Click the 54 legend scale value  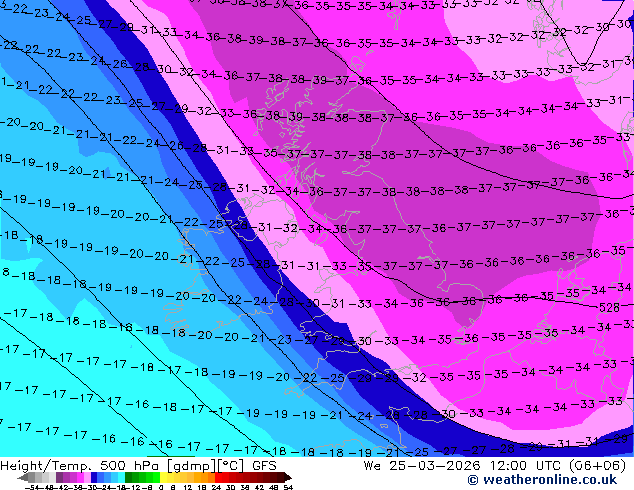click(287, 488)
